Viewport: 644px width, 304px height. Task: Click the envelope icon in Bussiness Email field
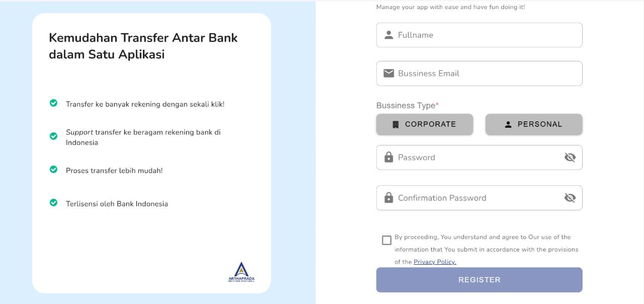388,73
